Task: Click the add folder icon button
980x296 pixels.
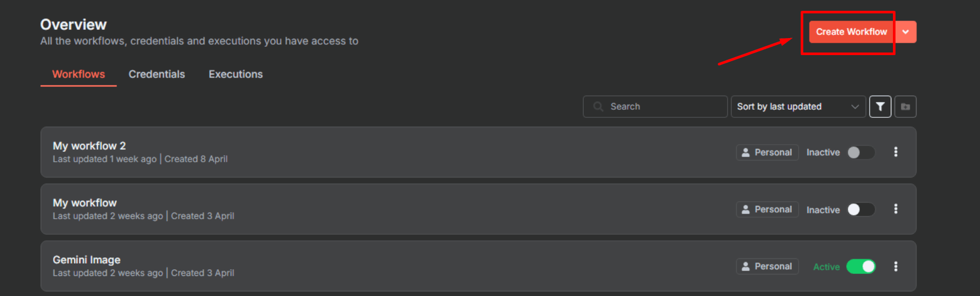Action: click(x=905, y=107)
